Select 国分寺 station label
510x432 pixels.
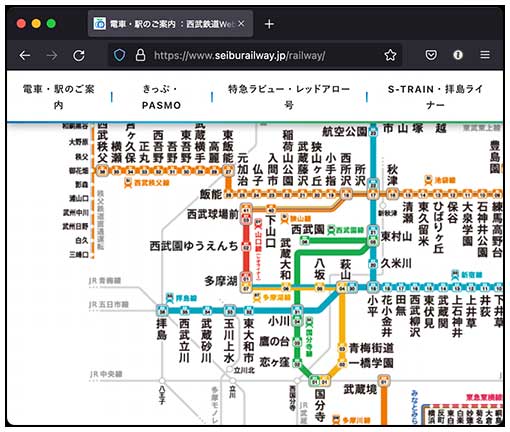tap(320, 405)
